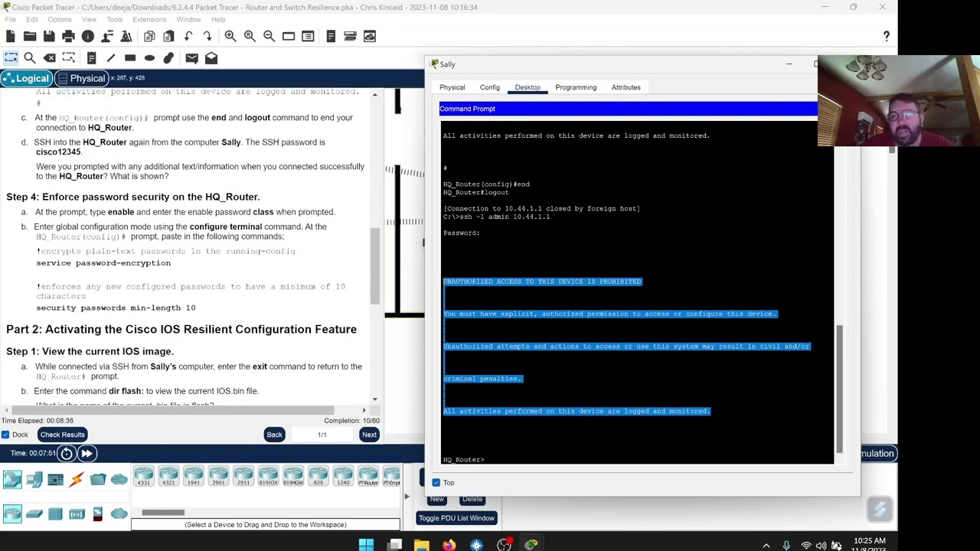Choose the Draw Line tool
Screen dimensions: 980x551
110,58
